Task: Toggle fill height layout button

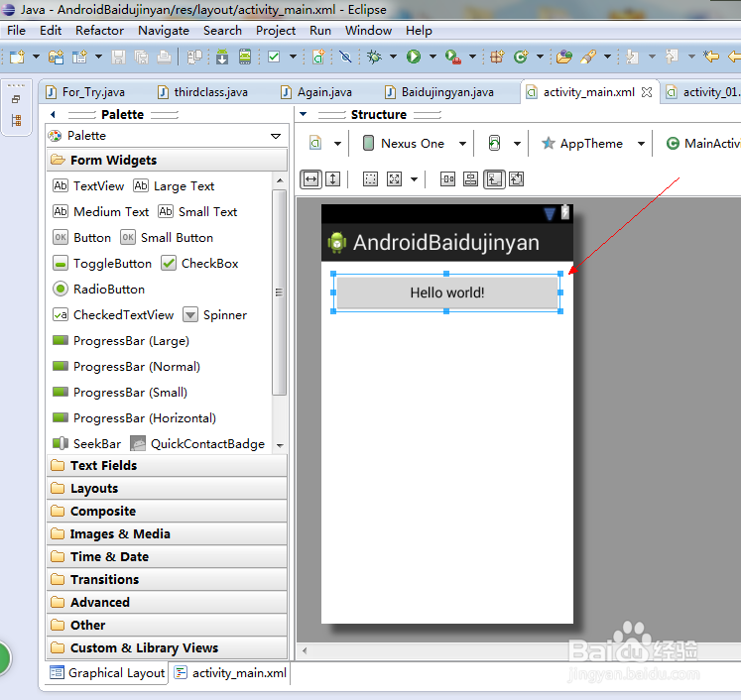Action: pos(332,179)
